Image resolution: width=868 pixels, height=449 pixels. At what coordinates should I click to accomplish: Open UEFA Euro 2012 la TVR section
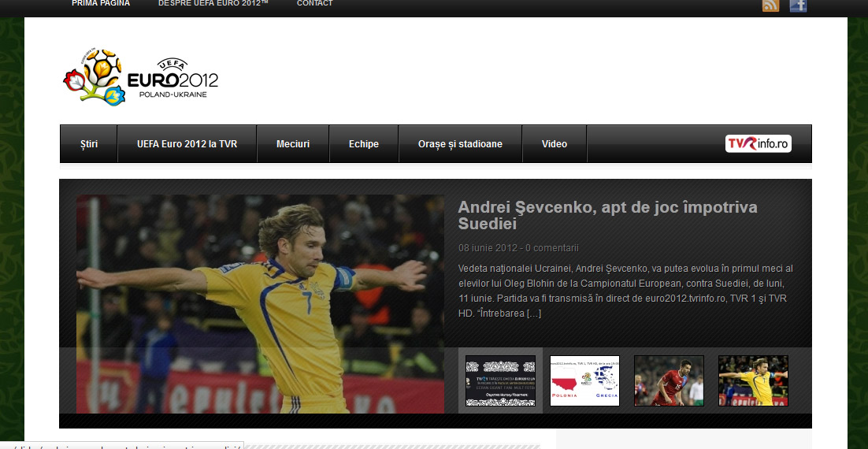point(187,144)
